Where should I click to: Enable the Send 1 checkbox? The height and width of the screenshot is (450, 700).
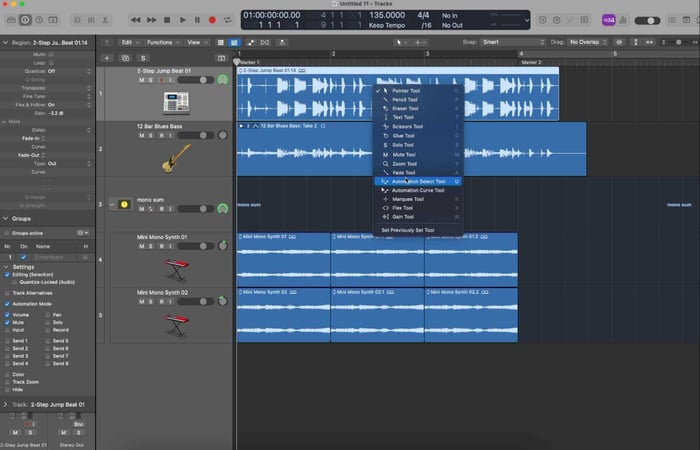click(x=7, y=341)
